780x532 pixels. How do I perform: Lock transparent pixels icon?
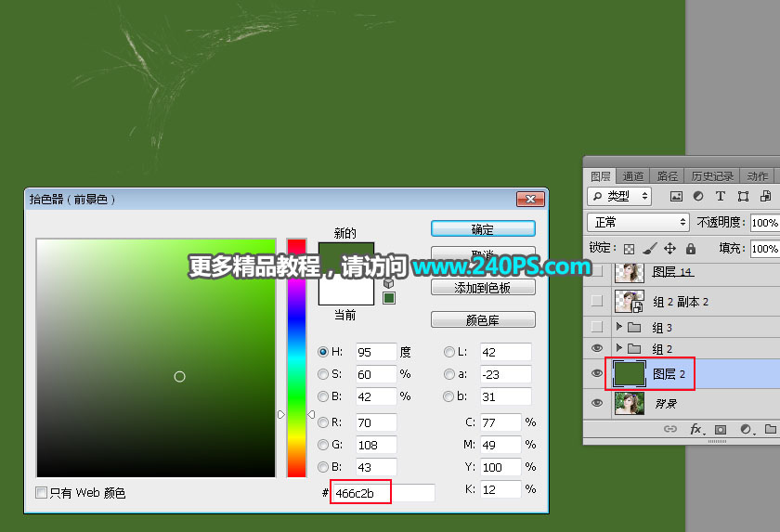[x=630, y=249]
